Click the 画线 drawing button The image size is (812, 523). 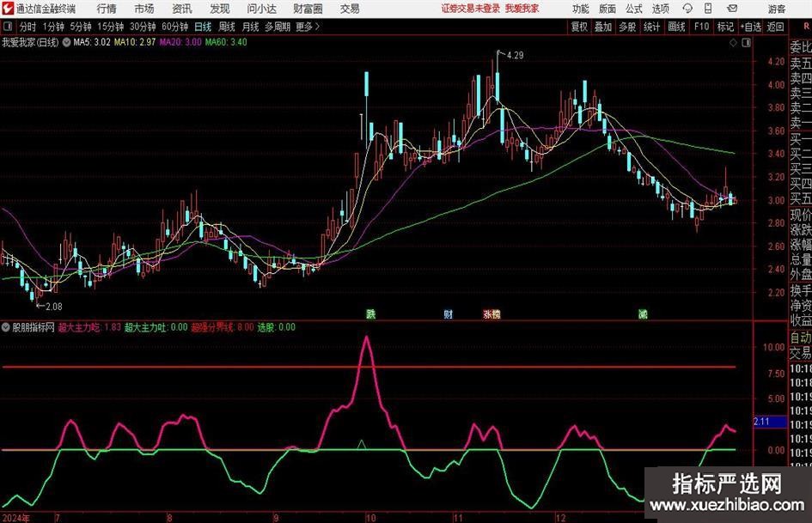pyautogui.click(x=676, y=27)
